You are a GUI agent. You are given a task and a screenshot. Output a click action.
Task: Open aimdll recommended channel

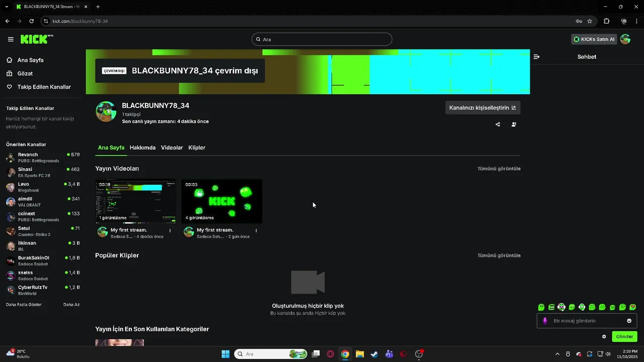43,202
